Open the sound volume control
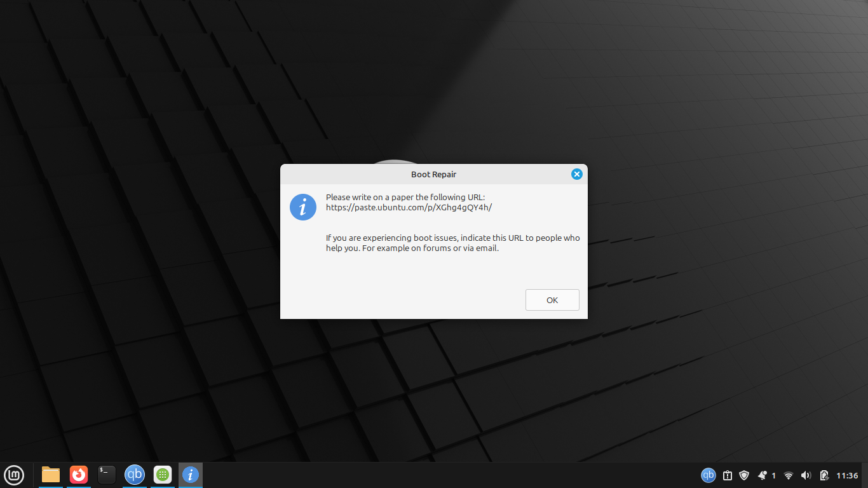 (806, 475)
